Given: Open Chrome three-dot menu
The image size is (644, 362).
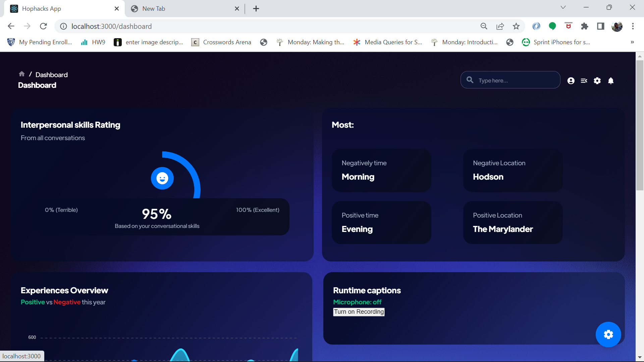Looking at the screenshot, I should pos(633,26).
